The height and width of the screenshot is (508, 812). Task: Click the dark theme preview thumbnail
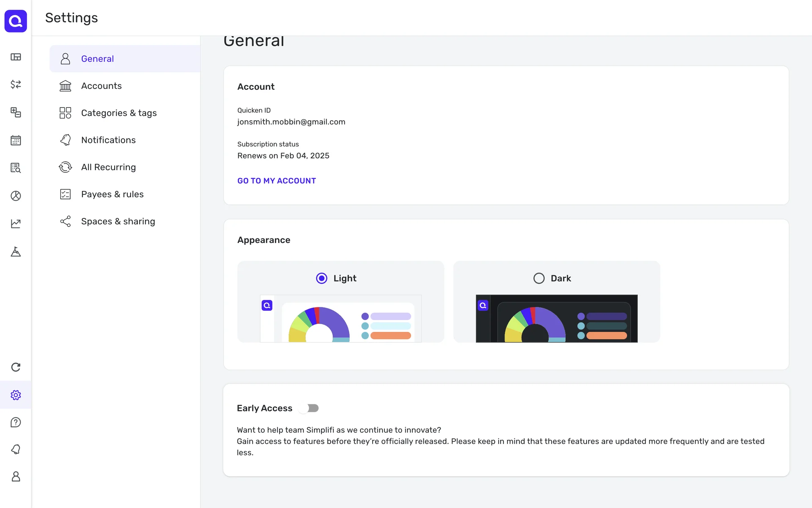click(x=556, y=318)
